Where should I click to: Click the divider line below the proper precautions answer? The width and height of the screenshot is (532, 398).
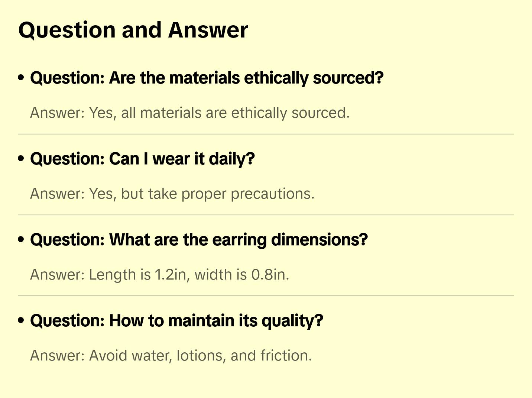(266, 215)
